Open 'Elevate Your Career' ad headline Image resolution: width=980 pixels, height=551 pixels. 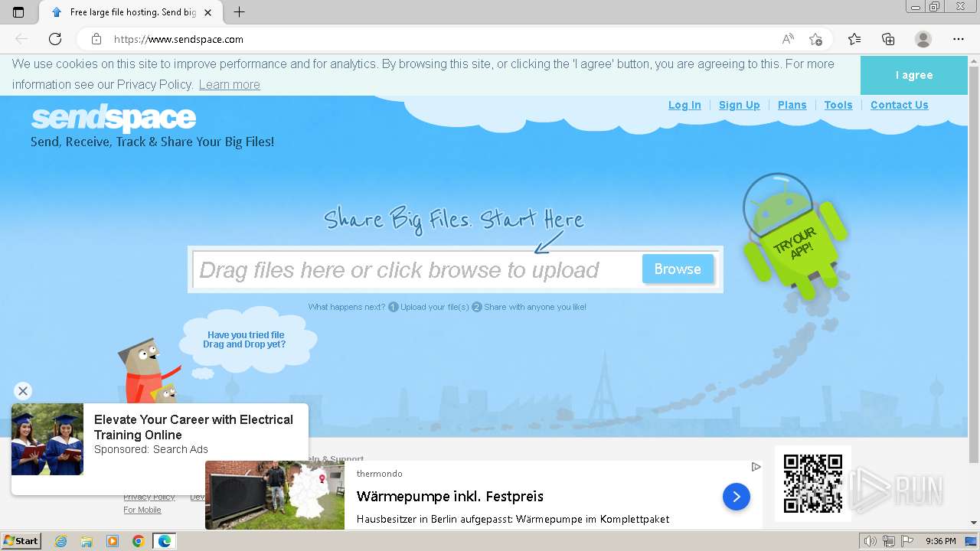pyautogui.click(x=194, y=427)
